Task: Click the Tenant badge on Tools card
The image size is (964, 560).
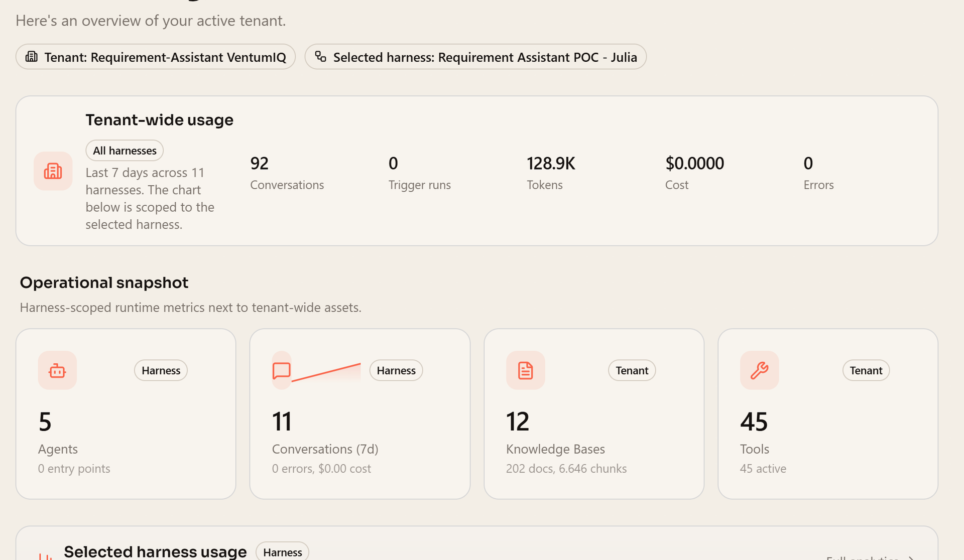Action: click(866, 370)
